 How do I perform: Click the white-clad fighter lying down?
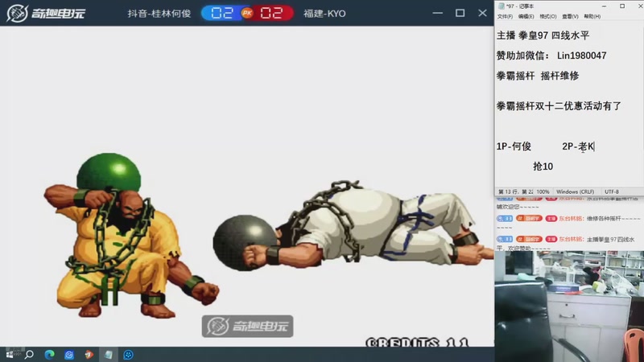pos(353,226)
